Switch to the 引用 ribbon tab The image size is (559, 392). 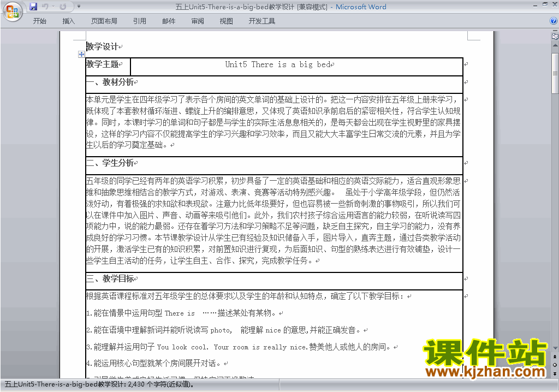[x=140, y=21]
